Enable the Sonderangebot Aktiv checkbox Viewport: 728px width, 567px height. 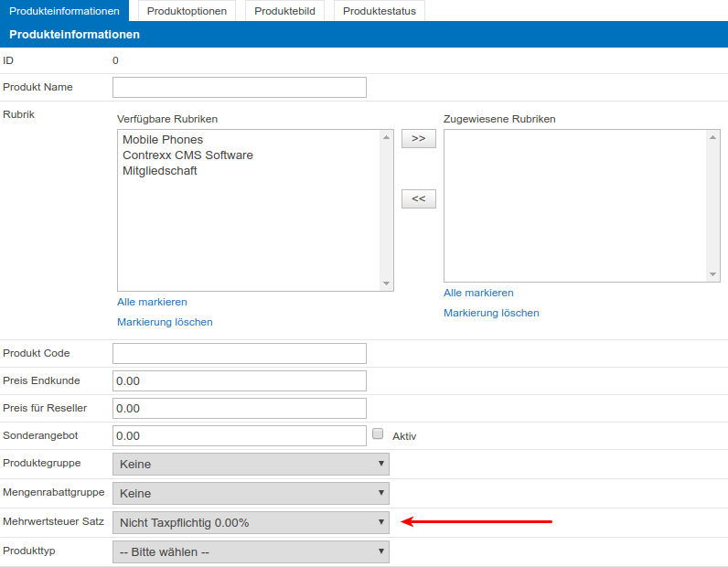(x=378, y=433)
